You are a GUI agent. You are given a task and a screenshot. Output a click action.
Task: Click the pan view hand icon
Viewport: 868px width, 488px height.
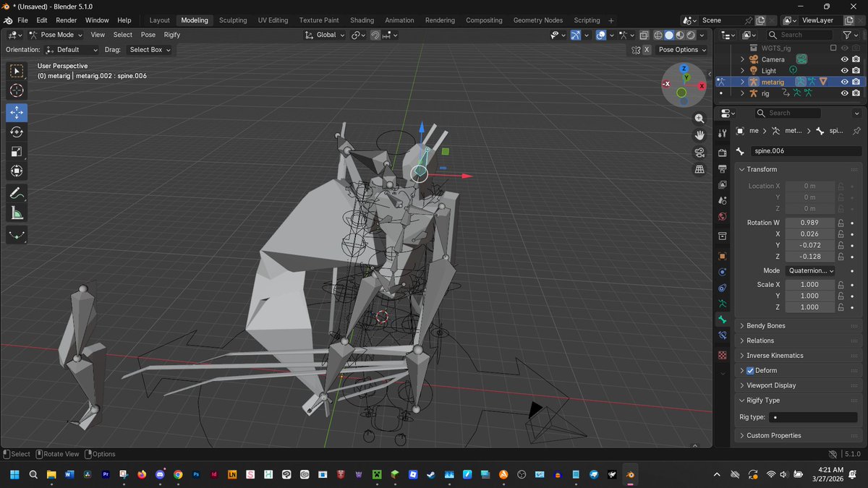(x=699, y=135)
